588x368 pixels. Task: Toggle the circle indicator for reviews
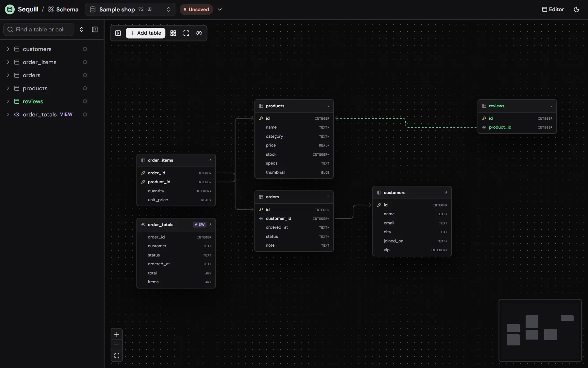85,101
